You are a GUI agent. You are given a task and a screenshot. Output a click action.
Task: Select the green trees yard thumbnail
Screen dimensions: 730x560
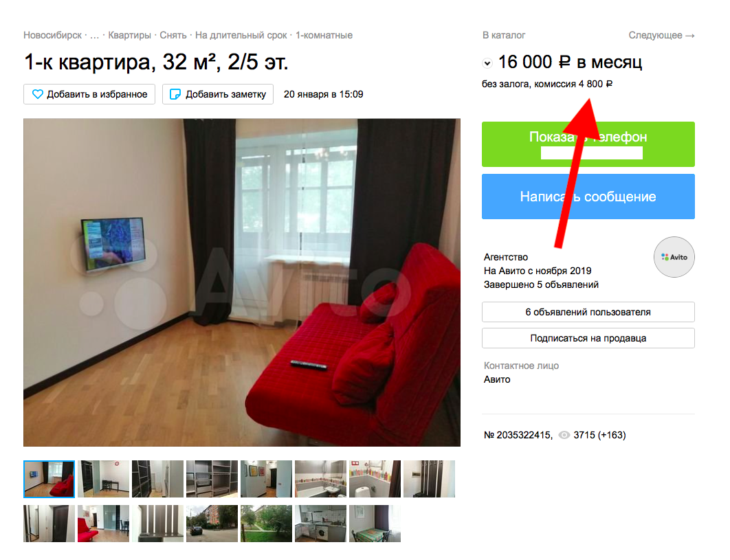266,524
